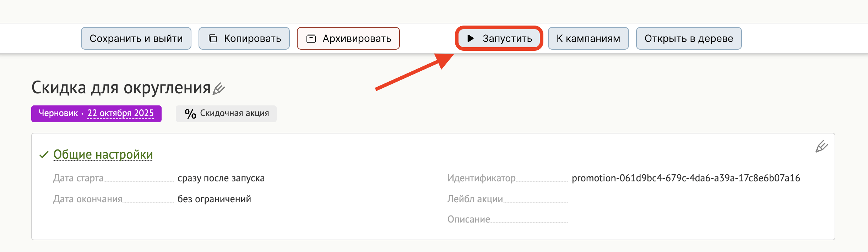Go to К кампаниям
868x252 pixels.
[588, 38]
